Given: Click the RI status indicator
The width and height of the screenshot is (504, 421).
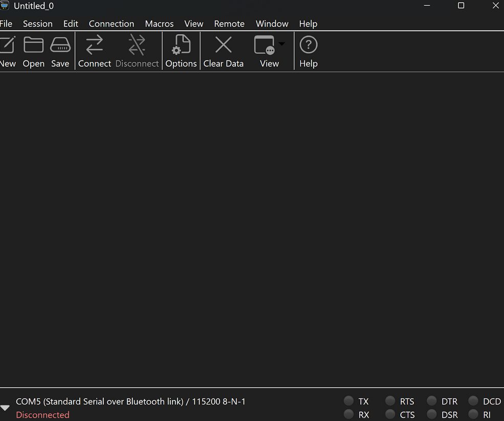Looking at the screenshot, I should point(473,414).
